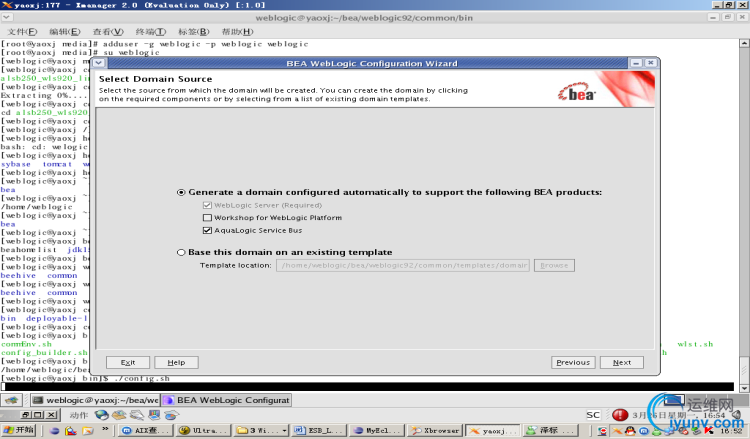
Task: Switch to the 泽标 chat taskbar item
Action: pyautogui.click(x=550, y=431)
